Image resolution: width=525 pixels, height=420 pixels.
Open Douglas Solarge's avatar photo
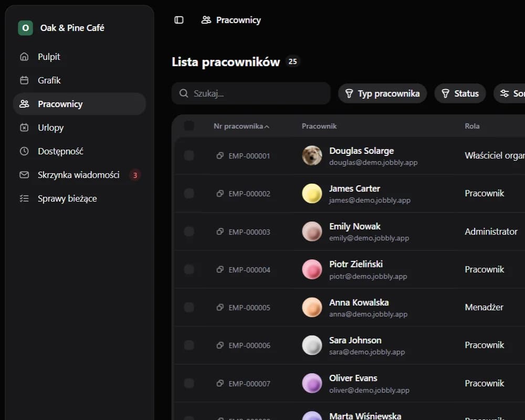coord(312,155)
